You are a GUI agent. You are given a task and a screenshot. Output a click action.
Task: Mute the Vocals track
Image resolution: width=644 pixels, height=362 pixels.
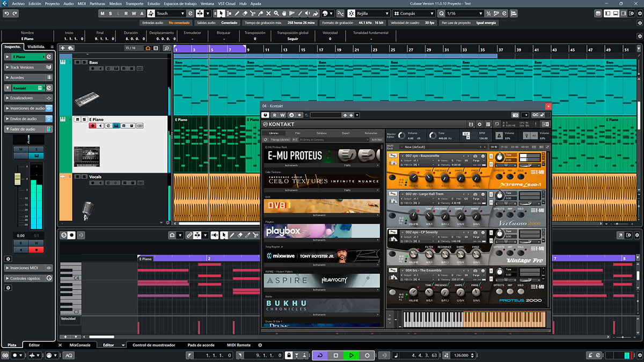[77, 176]
